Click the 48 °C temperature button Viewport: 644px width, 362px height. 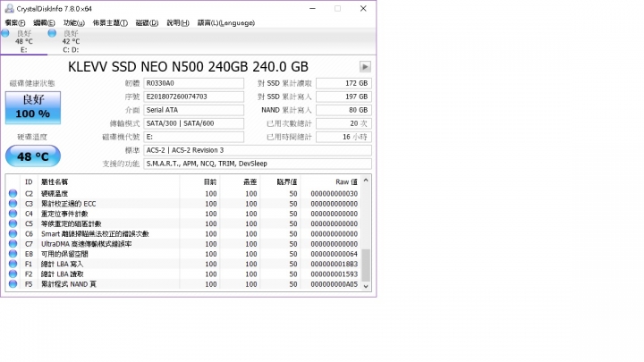click(33, 156)
